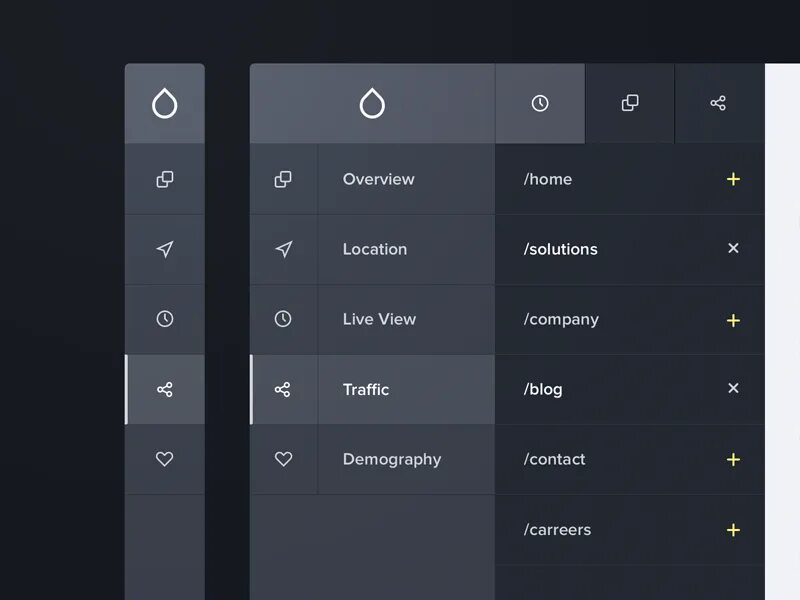Click the droplet logo in the collapsed sidebar
Screen dimensions: 800x600
tap(164, 104)
